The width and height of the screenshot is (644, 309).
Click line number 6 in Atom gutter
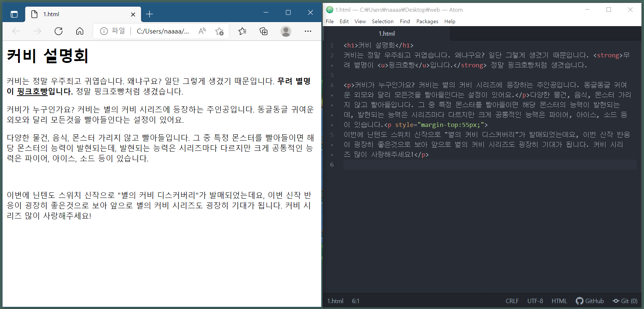coord(332,165)
